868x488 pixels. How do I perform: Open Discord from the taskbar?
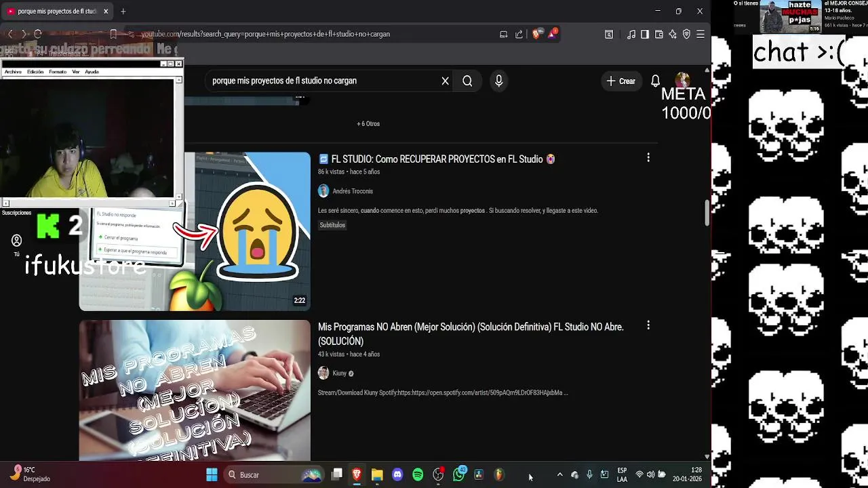pyautogui.click(x=397, y=474)
